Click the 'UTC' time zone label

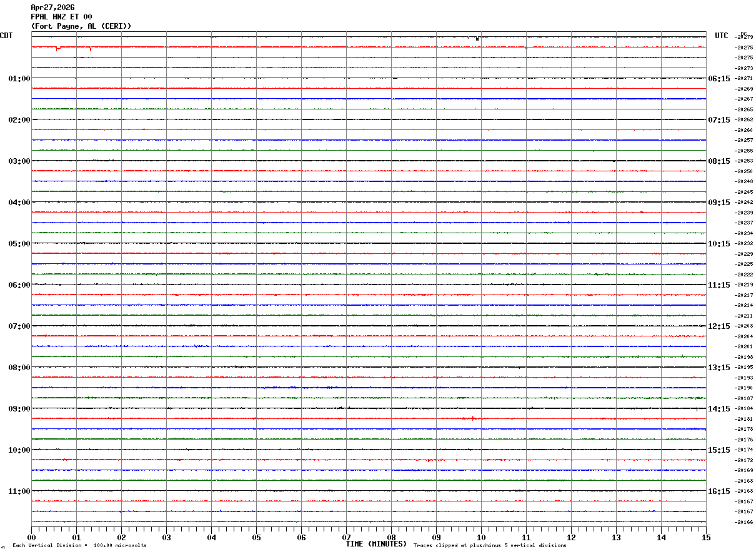(722, 36)
